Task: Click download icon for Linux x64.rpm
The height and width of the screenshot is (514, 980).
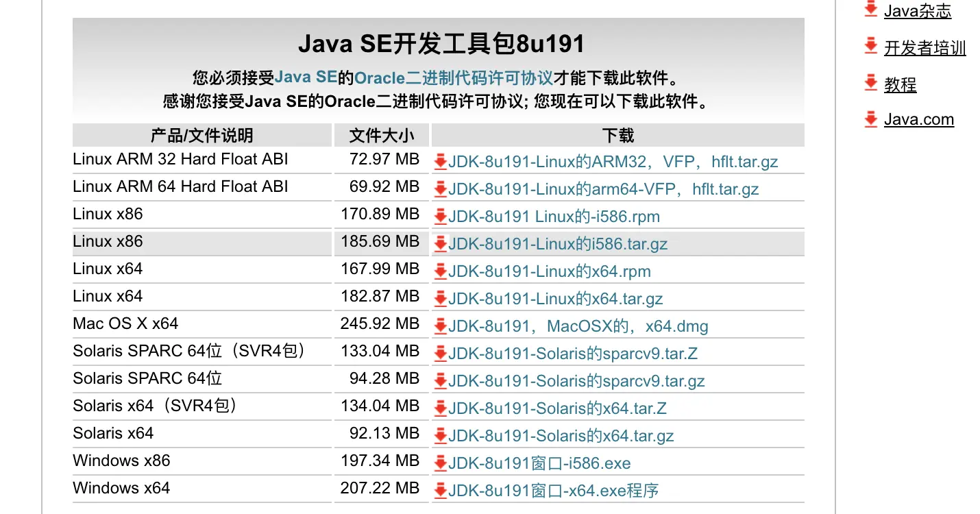Action: [441, 272]
